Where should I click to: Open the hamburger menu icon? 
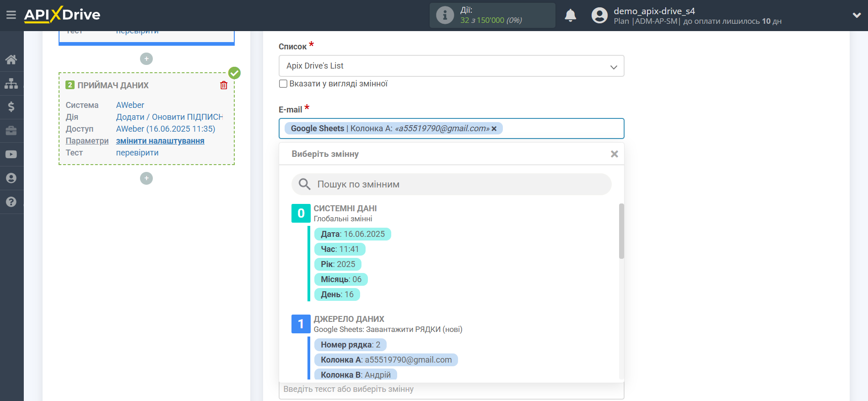pyautogui.click(x=11, y=15)
